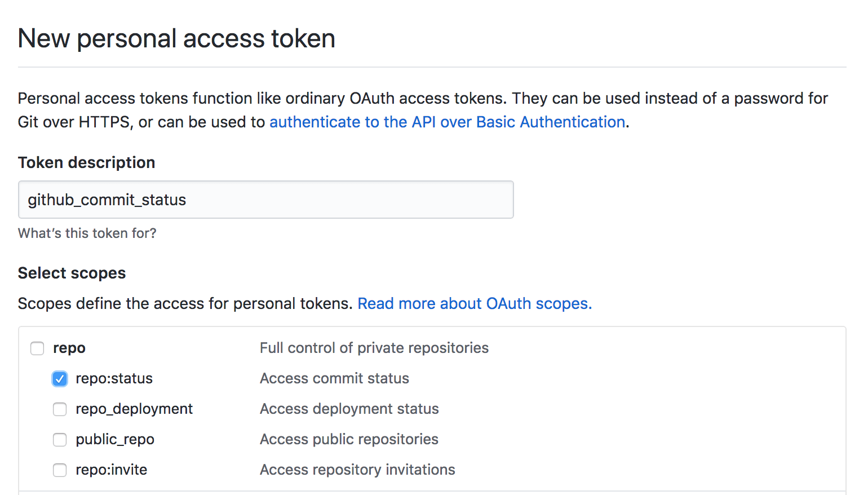Check the repo scope checkbox
The width and height of the screenshot is (868, 495).
point(37,348)
